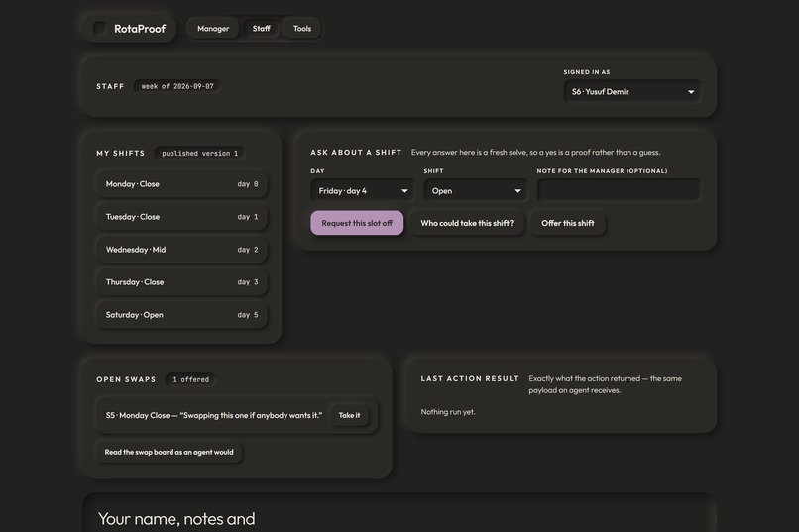Click Read the swap board as an agent would
The image size is (799, 532).
169,452
